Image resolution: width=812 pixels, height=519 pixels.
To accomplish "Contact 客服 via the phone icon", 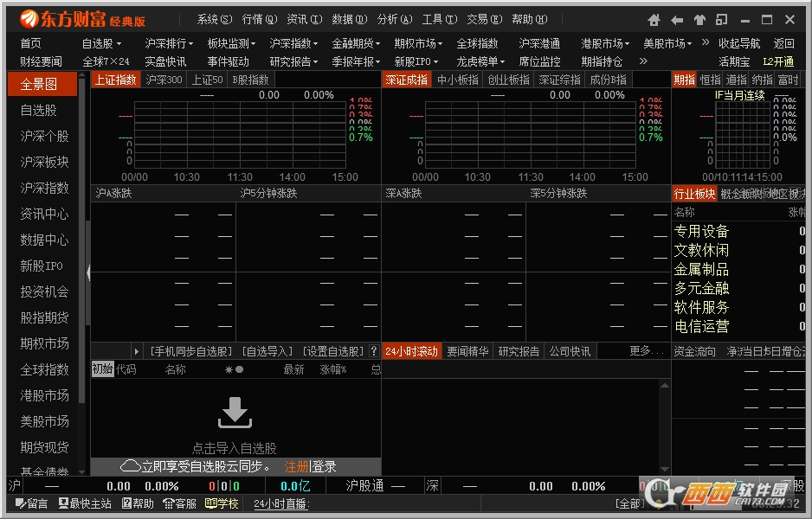I will (180, 503).
